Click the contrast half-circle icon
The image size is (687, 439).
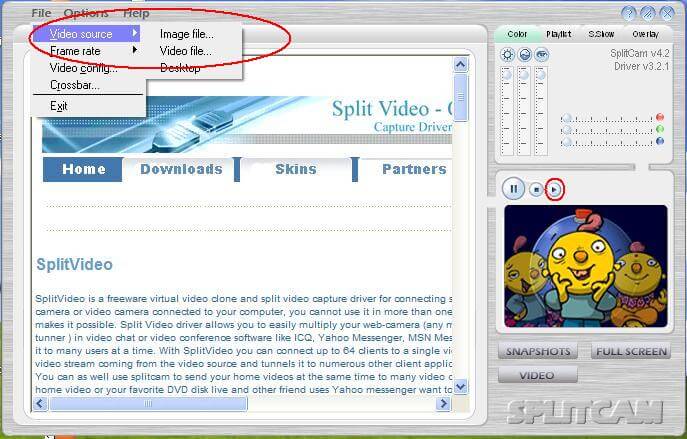(x=524, y=54)
